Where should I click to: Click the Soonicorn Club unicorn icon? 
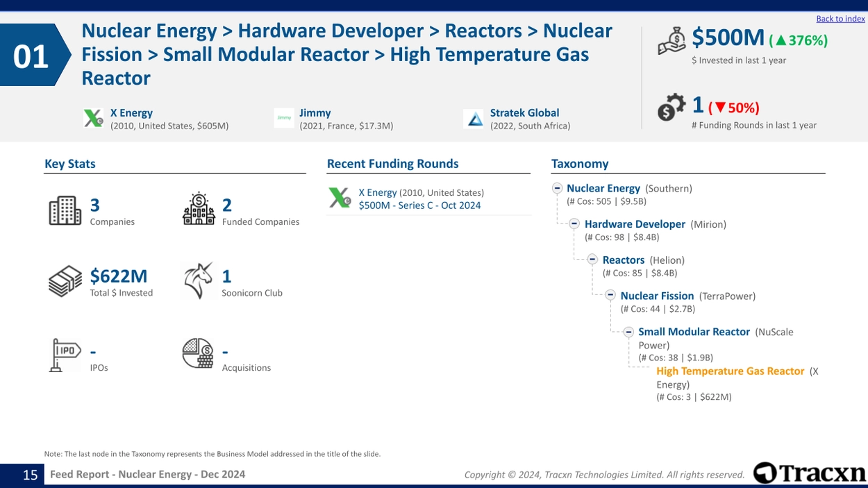[x=199, y=280]
